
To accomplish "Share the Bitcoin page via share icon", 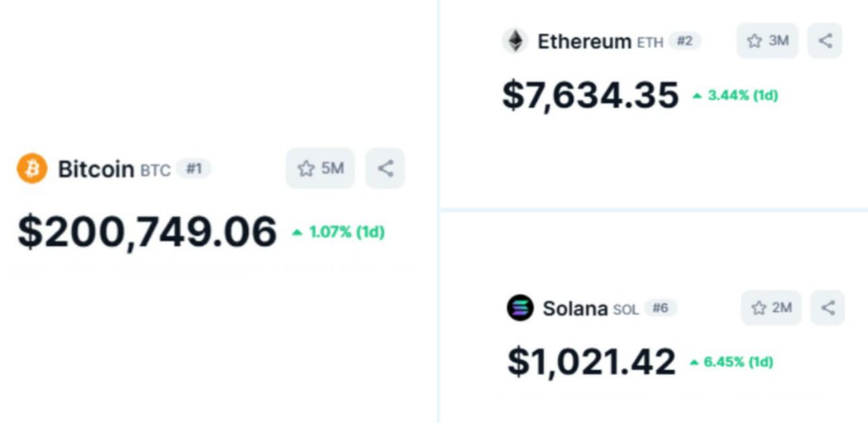I will coord(385,168).
